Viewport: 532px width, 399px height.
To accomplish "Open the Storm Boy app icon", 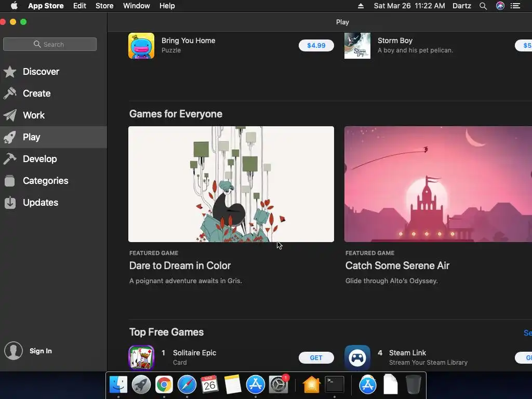I will (x=357, y=46).
